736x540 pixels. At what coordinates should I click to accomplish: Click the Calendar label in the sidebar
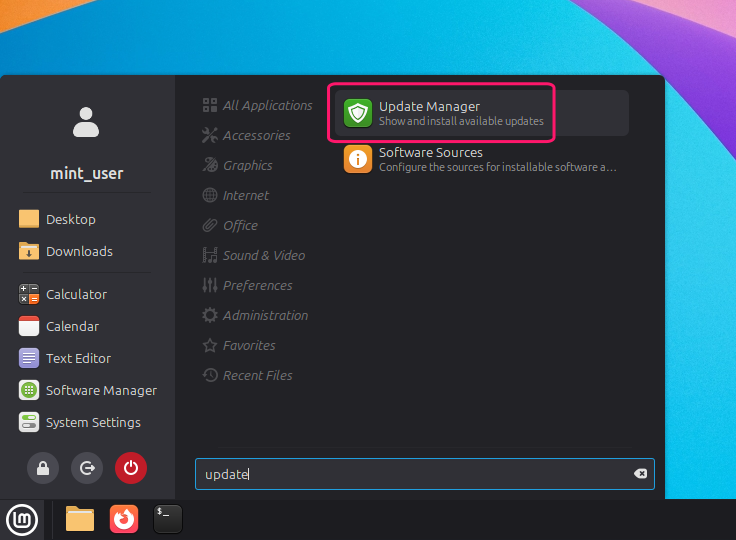72,326
